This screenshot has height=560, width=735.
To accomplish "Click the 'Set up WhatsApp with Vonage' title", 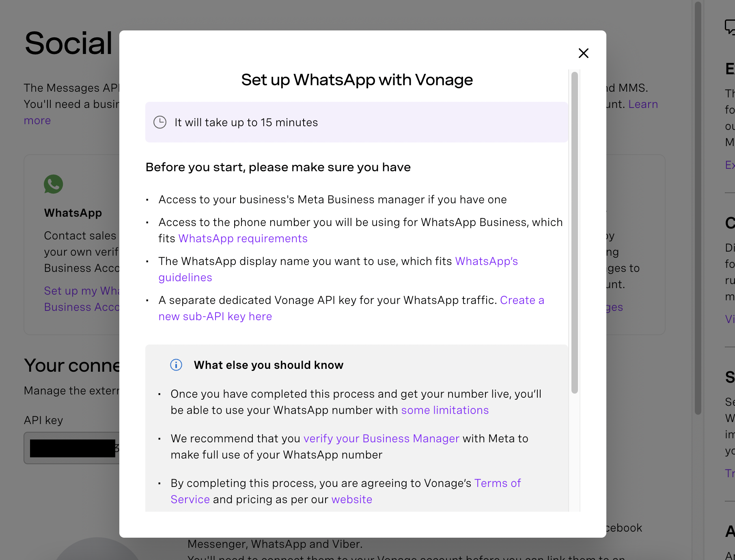I will click(x=357, y=80).
